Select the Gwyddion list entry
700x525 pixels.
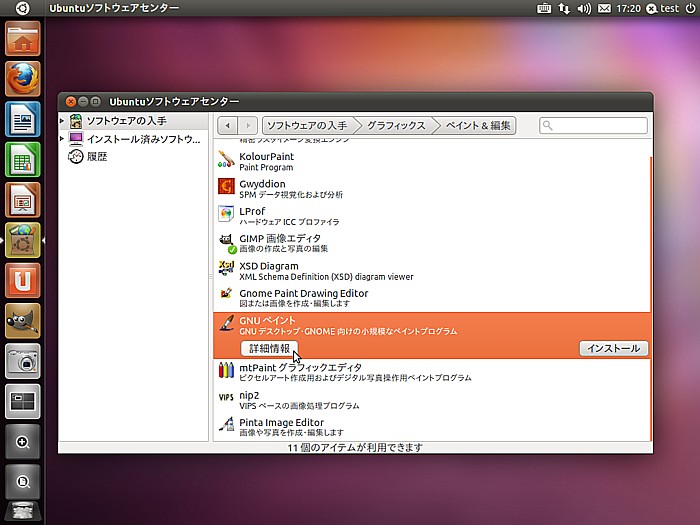tap(432, 188)
